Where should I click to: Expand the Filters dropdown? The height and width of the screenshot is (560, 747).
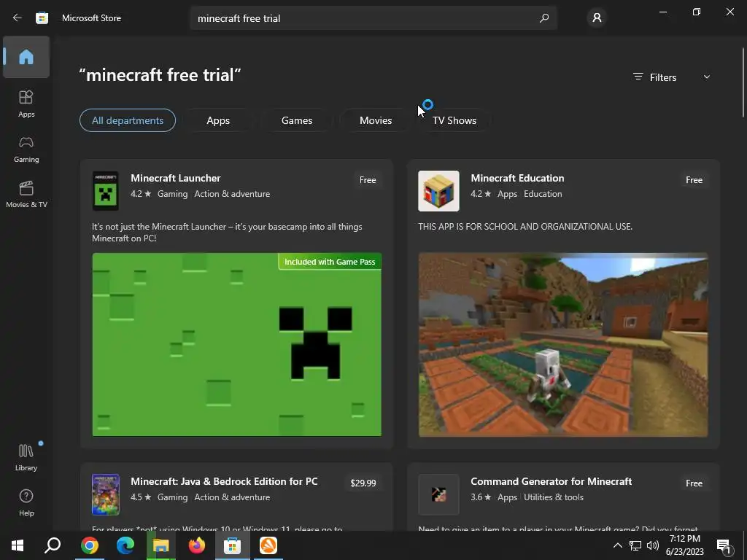[x=671, y=77]
